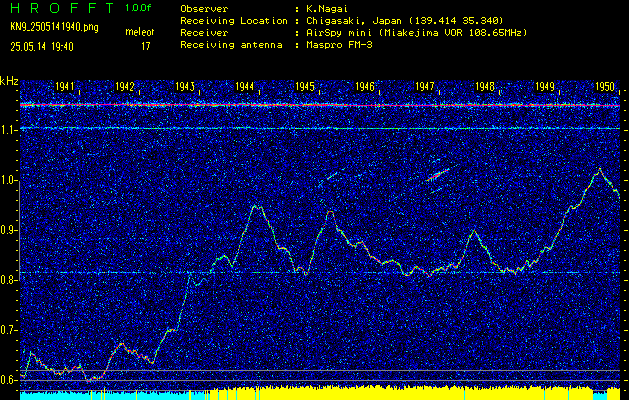Image resolution: width=629 pixels, height=400 pixels.
Task: Click the bright red meteor echo near 1947
Action: click(437, 175)
